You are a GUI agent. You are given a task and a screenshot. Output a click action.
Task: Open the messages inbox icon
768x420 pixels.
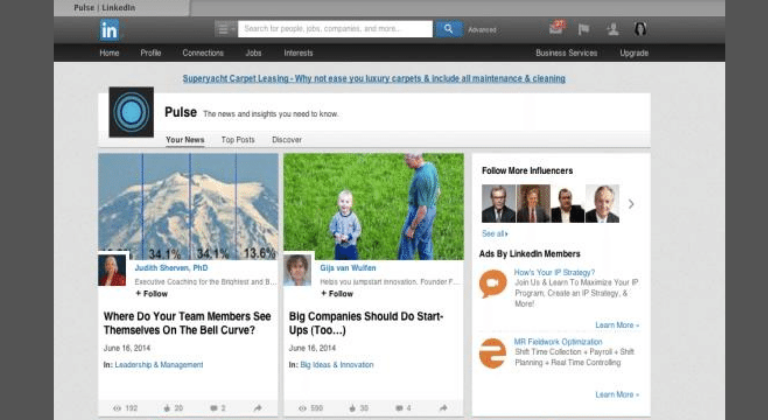(x=557, y=28)
